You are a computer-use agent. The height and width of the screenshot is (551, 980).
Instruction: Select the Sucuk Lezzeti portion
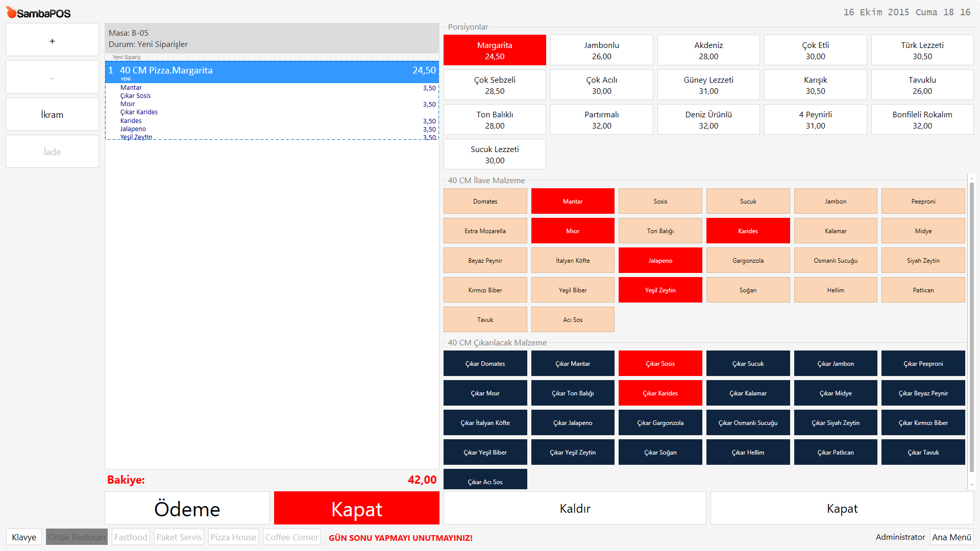[494, 154]
